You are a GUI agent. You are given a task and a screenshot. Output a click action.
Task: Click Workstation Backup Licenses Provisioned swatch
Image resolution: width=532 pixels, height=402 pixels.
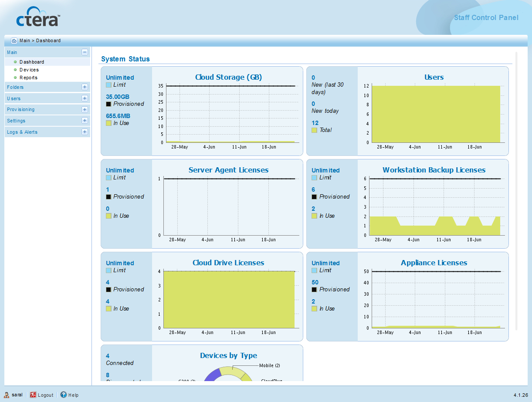tap(314, 197)
